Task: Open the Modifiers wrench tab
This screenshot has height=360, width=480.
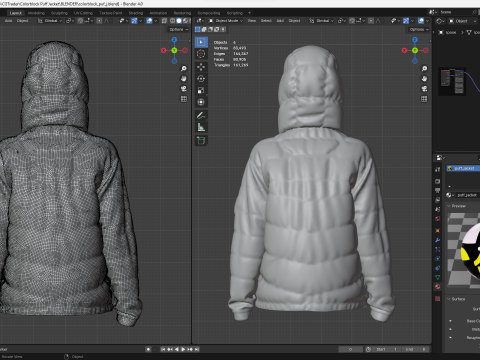Action: 438,240
